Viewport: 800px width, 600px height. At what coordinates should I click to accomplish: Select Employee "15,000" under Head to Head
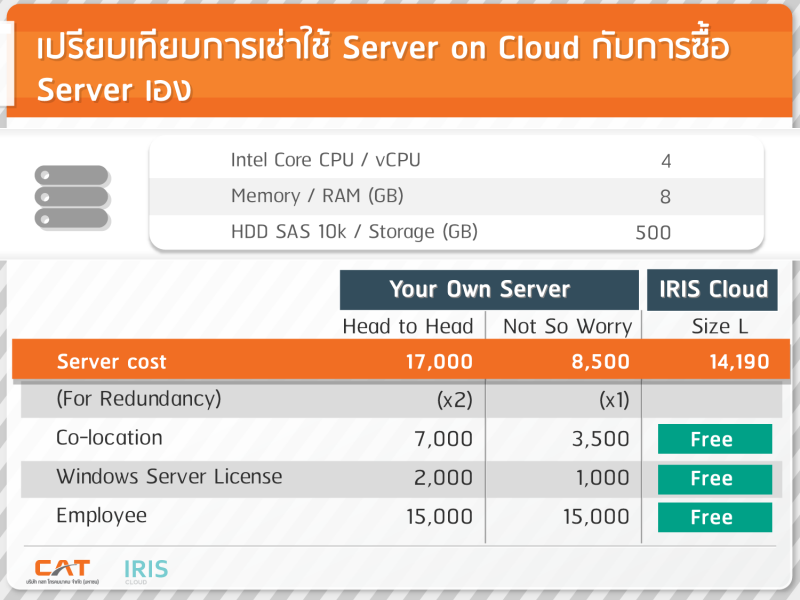439,517
